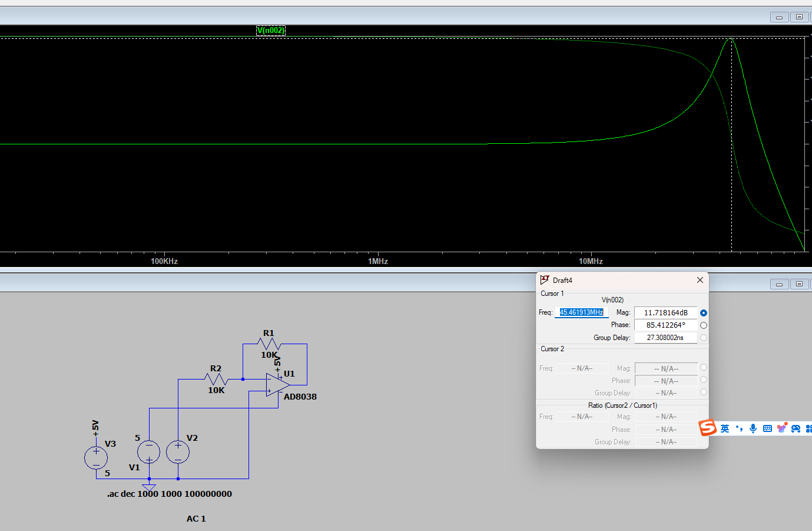Click the Cursor 1 Freq field 45.461913MHz
Screen dimensions: 812x531
582,312
